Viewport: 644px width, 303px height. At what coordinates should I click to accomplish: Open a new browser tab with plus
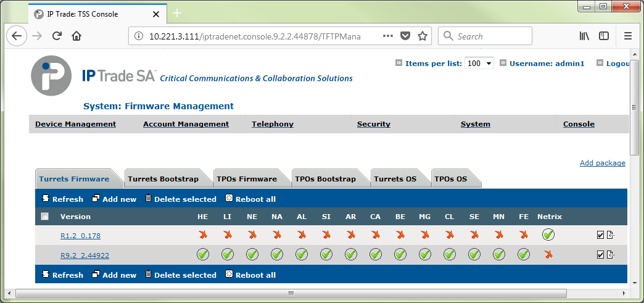[177, 13]
